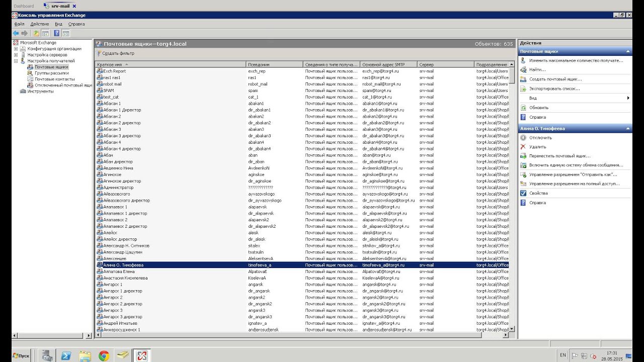Click the Exchange console taskbar icon
Viewport: 644px width, 362px height.
(x=142, y=355)
